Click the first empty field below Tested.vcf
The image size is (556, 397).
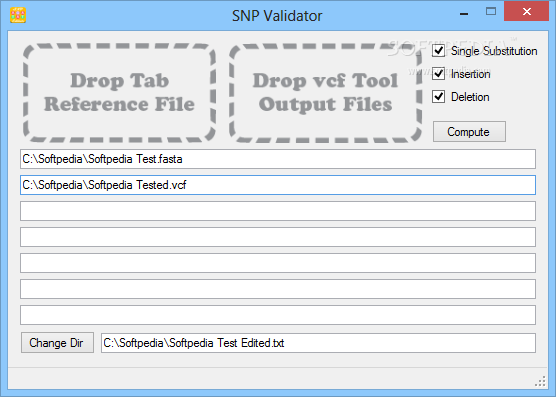click(x=278, y=211)
